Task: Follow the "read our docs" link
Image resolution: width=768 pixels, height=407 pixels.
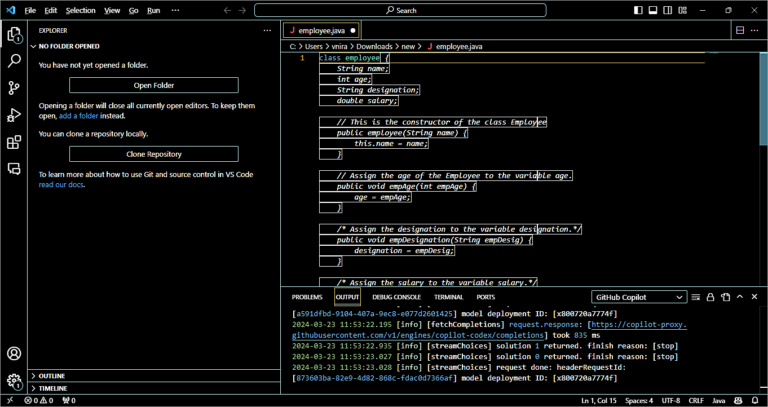Action: point(59,185)
